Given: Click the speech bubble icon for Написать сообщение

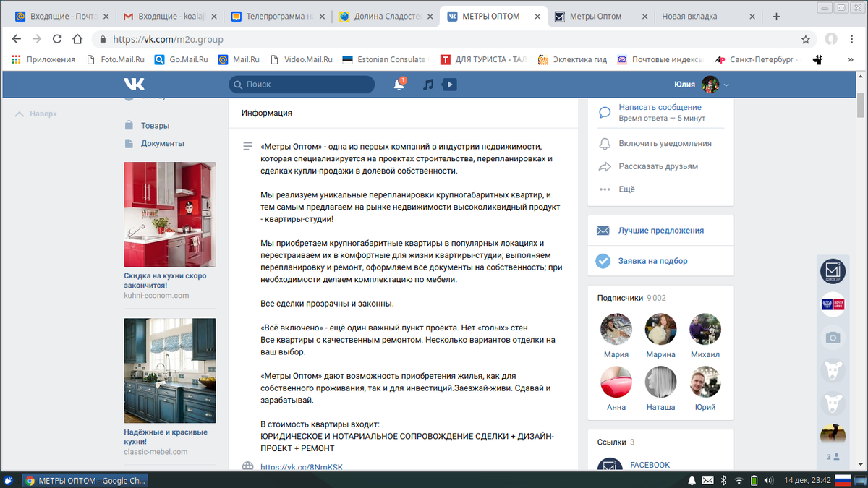Looking at the screenshot, I should click(x=605, y=112).
